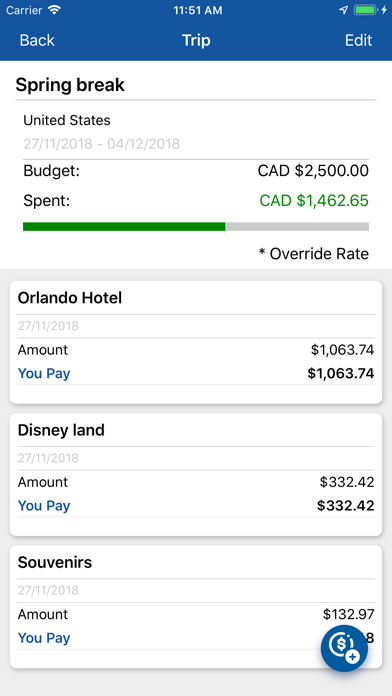Tap You Pay link in Orlando Hotel

(x=44, y=373)
